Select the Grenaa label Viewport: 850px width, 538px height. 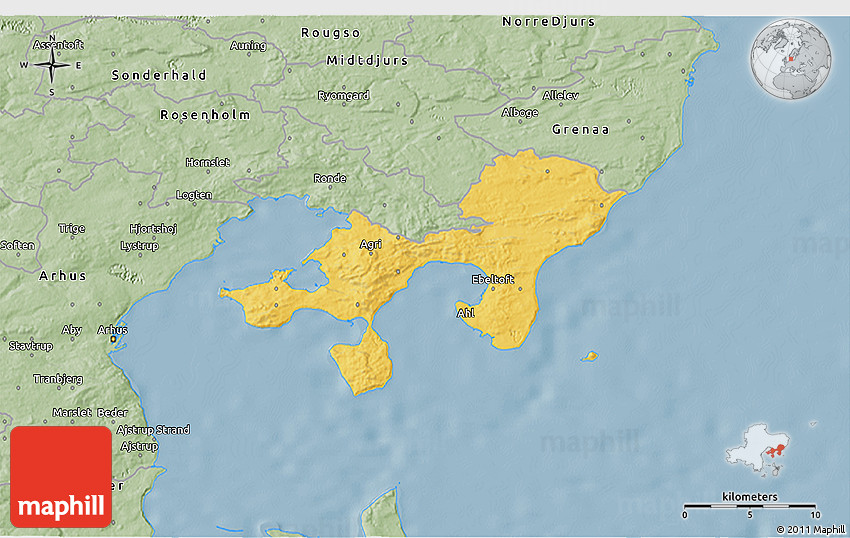coord(580,130)
